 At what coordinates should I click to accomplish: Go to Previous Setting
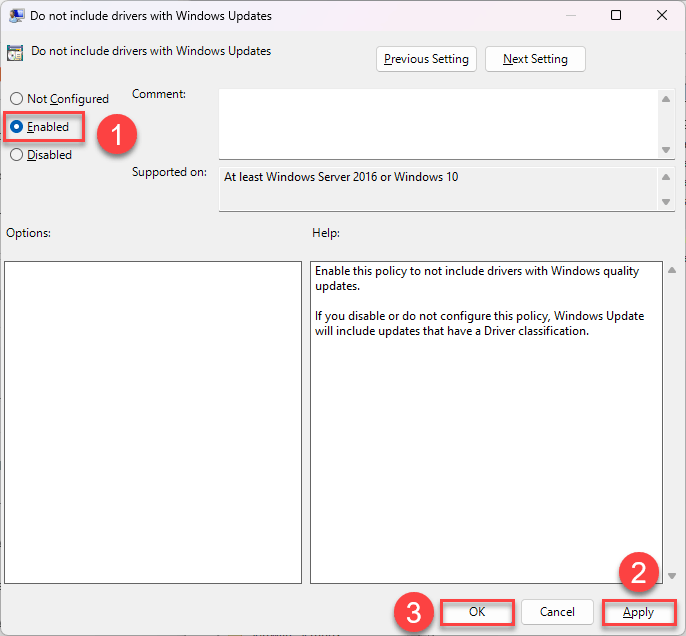pos(426,59)
